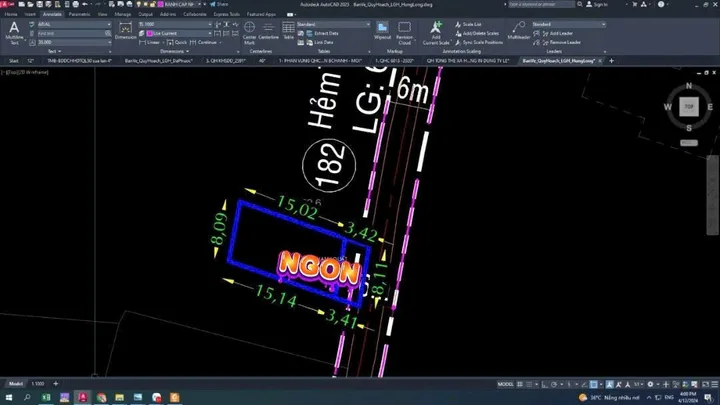Viewport: 720px width, 405px height.
Task: Click Extract Data in Tables panel
Action: point(322,33)
